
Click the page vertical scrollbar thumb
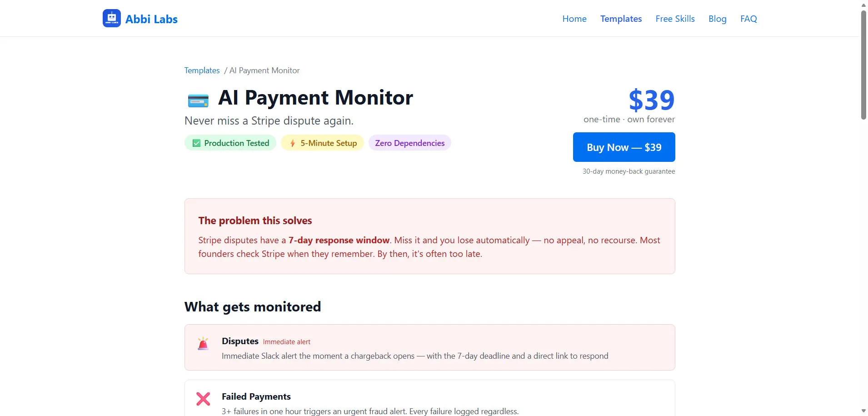pyautogui.click(x=863, y=65)
